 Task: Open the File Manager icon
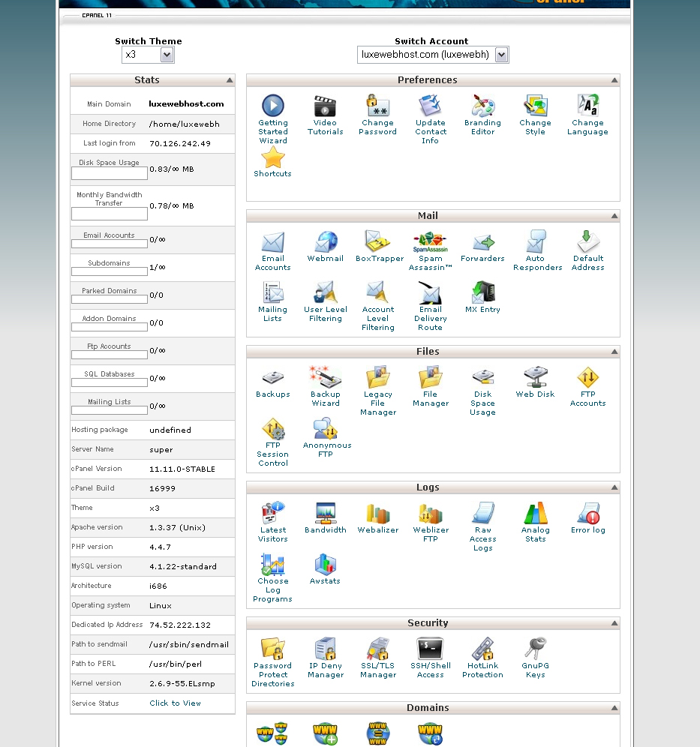[x=430, y=378]
